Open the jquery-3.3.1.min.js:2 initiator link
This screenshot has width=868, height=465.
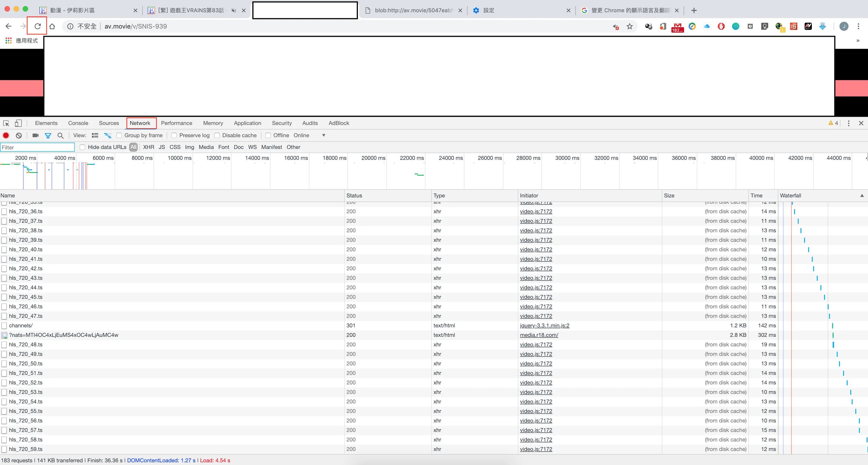(x=544, y=326)
